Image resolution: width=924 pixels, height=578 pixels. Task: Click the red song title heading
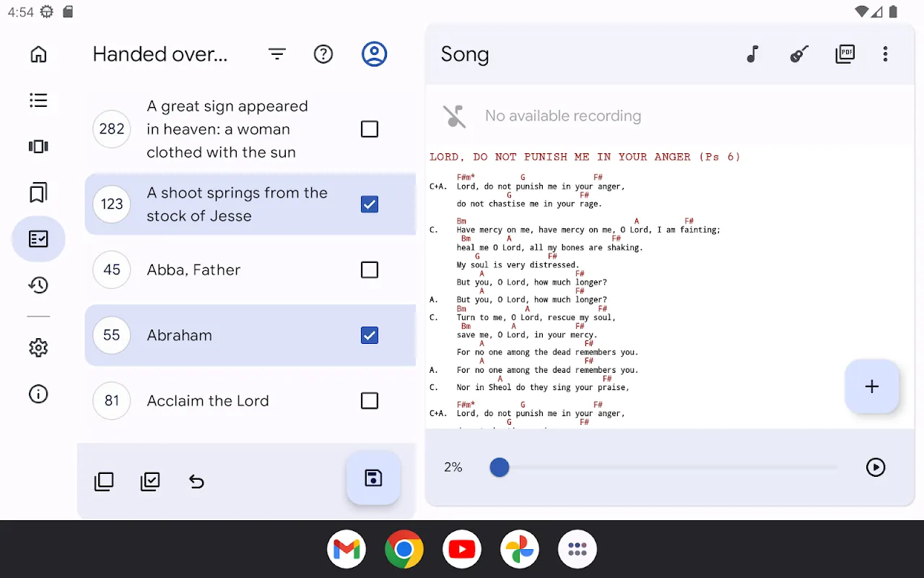point(585,157)
